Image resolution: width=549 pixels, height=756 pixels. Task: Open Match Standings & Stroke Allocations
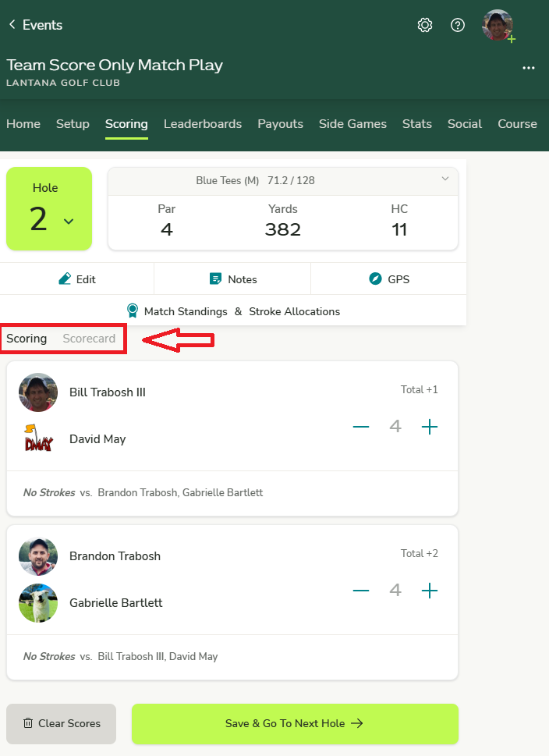point(233,311)
